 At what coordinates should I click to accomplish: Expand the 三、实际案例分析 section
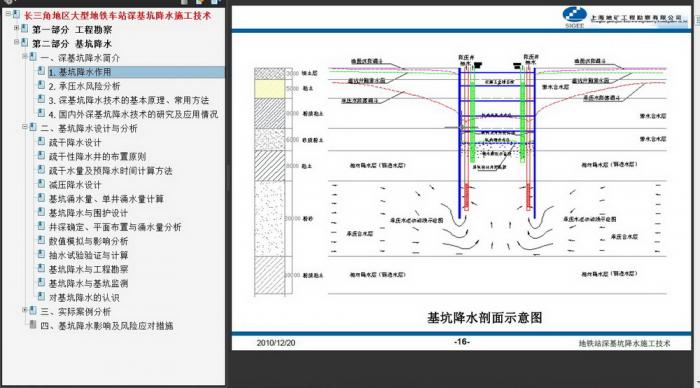(x=25, y=309)
